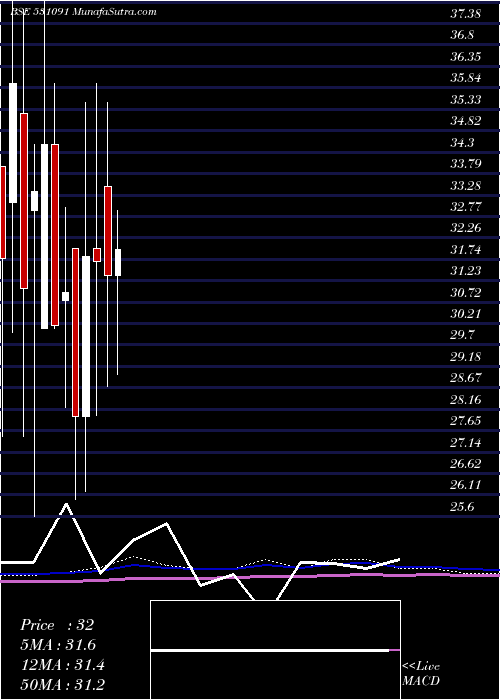Click the 12MA : 31.4 value
Image resolution: width=500 pixels, height=700 pixels.
point(62,665)
